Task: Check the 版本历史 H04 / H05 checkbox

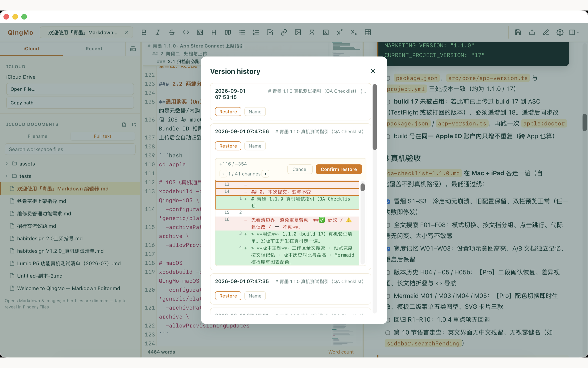Action: click(388, 273)
